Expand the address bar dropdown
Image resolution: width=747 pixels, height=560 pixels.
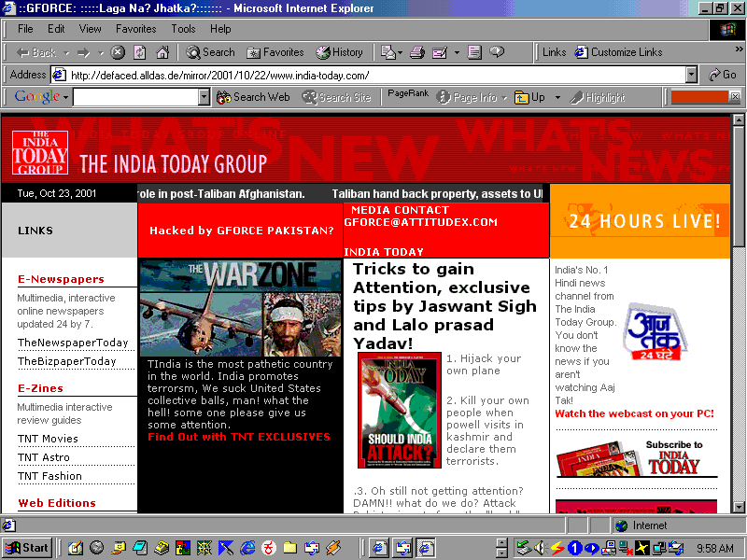pyautogui.click(x=692, y=76)
